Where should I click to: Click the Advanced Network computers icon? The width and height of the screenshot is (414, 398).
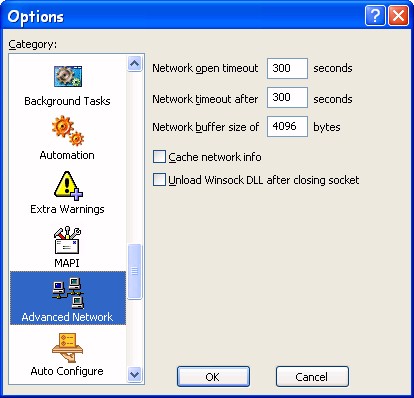[x=68, y=293]
